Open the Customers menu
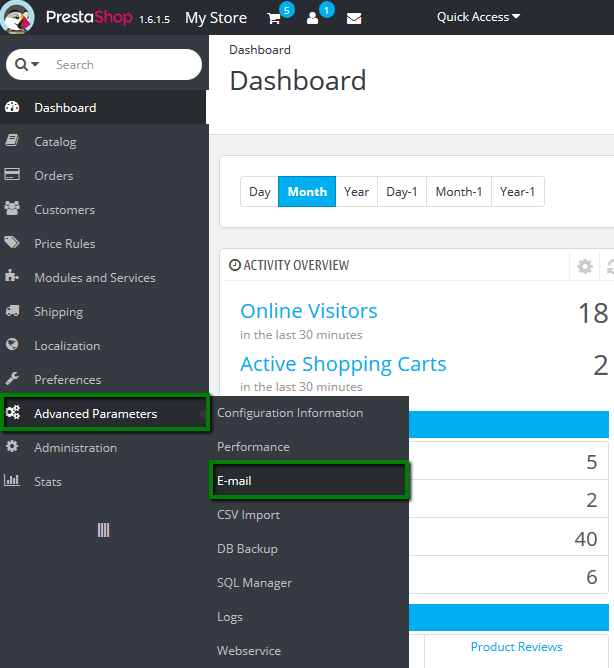This screenshot has height=668, width=614. click(x=104, y=210)
